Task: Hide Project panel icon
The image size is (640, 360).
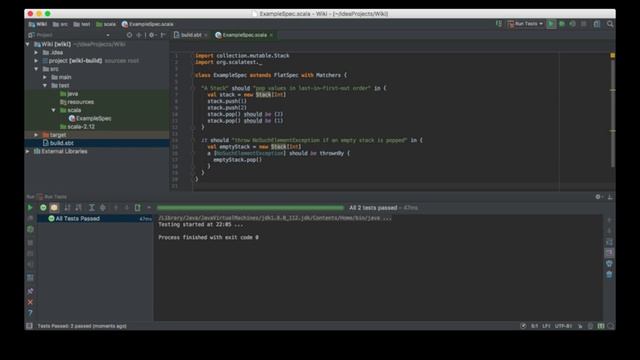Action: pyautogui.click(x=163, y=35)
